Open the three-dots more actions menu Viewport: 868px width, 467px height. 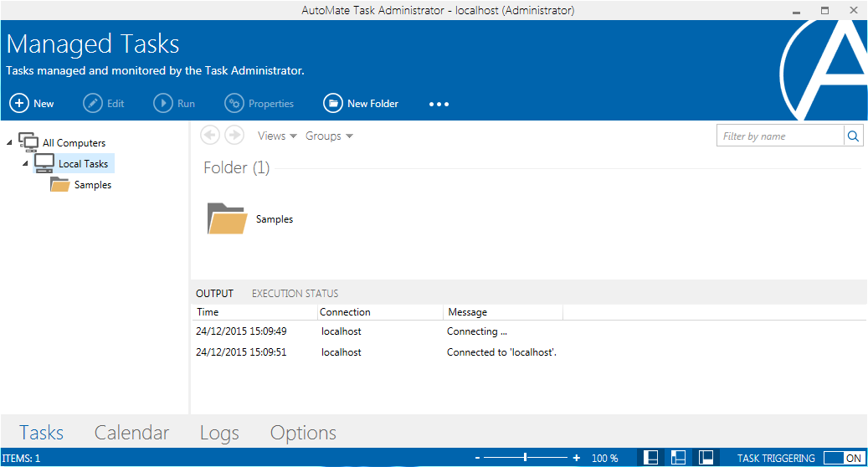pos(439,104)
